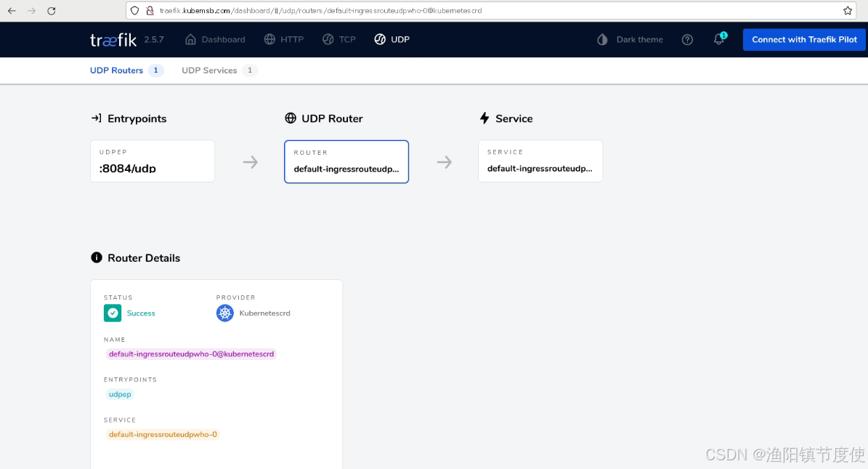Open the HTTP menu item

[x=284, y=39]
